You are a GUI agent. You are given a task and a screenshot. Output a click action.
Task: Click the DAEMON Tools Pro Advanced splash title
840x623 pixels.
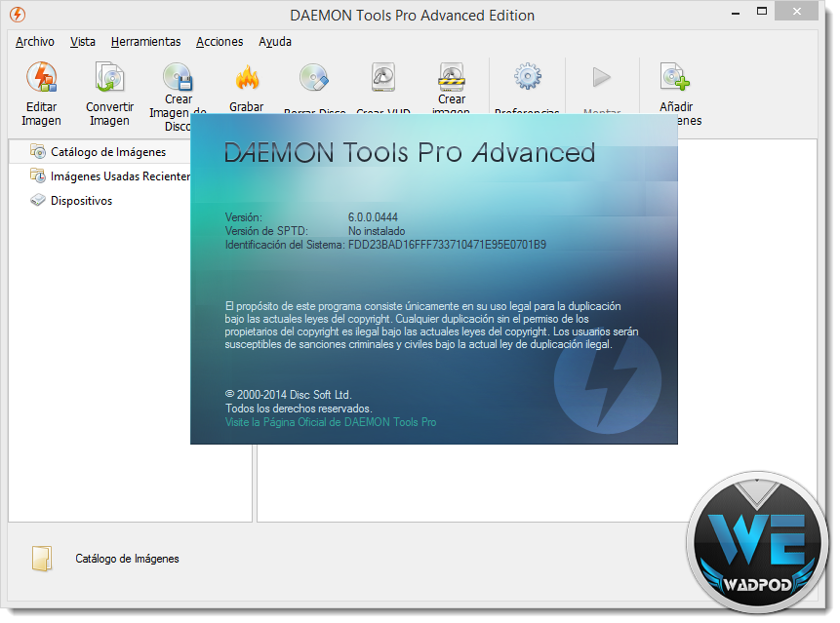click(x=410, y=152)
